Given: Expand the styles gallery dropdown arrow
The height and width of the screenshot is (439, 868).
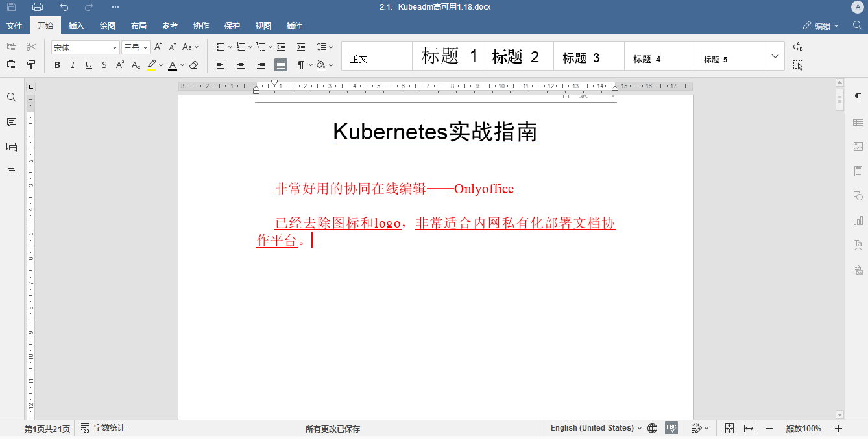Looking at the screenshot, I should click(x=775, y=56).
